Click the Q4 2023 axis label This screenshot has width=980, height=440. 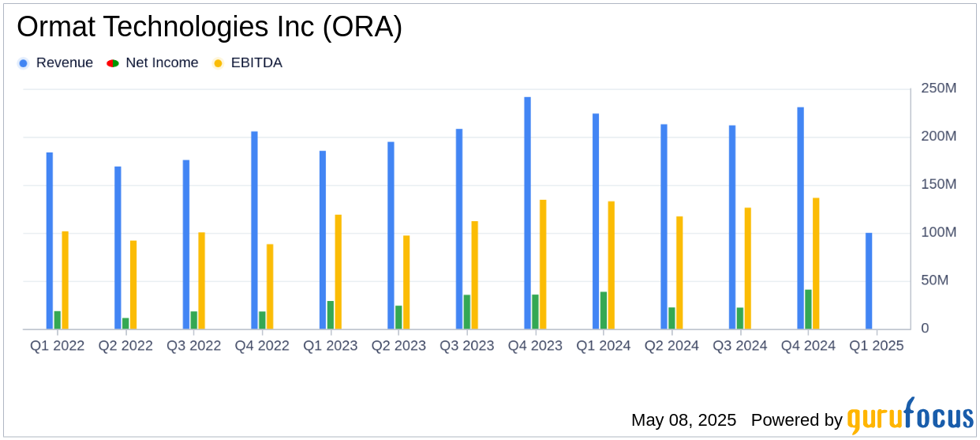click(535, 346)
